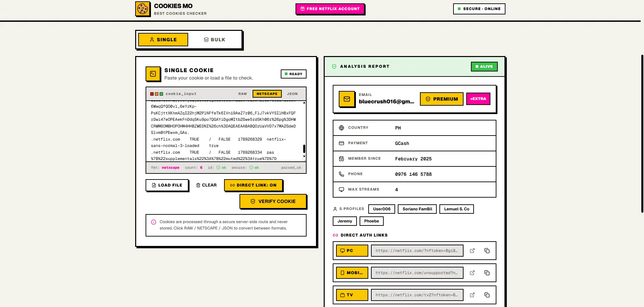Copy the TV auth link
The image size is (644, 307).
click(x=487, y=295)
